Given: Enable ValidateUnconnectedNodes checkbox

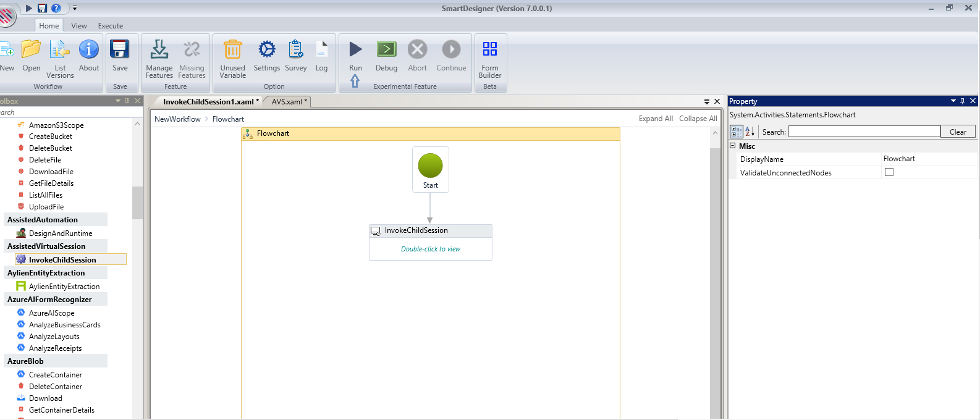Looking at the screenshot, I should coord(889,172).
